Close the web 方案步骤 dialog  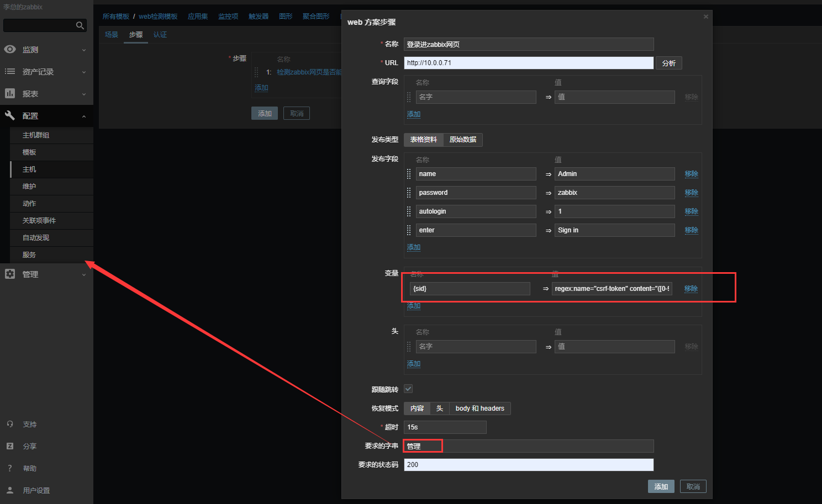tap(705, 17)
